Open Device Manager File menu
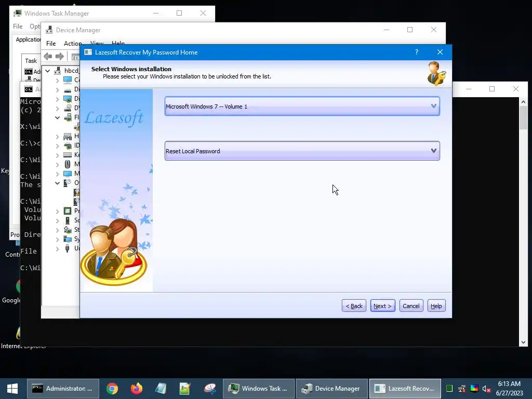 pyautogui.click(x=51, y=44)
